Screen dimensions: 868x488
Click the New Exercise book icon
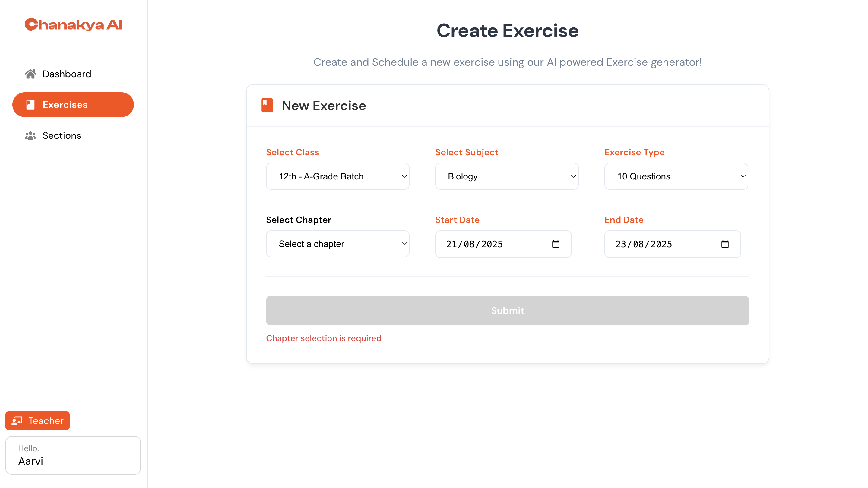267,106
